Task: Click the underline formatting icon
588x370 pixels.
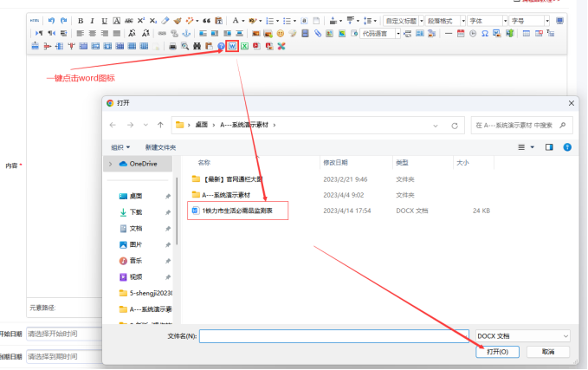Action: point(105,20)
